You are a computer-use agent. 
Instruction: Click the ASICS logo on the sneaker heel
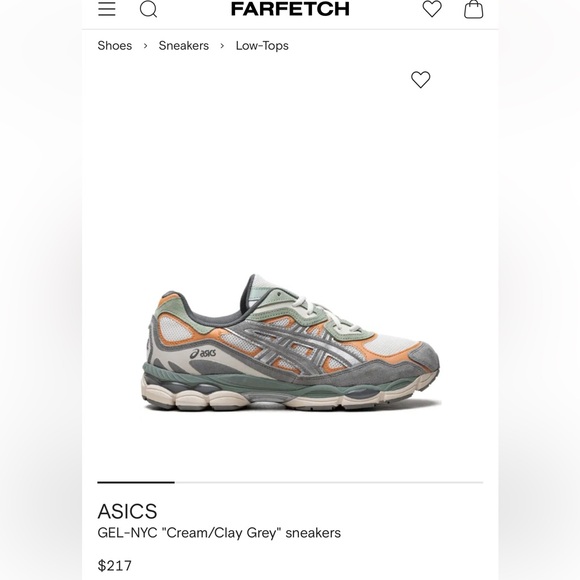coord(203,353)
